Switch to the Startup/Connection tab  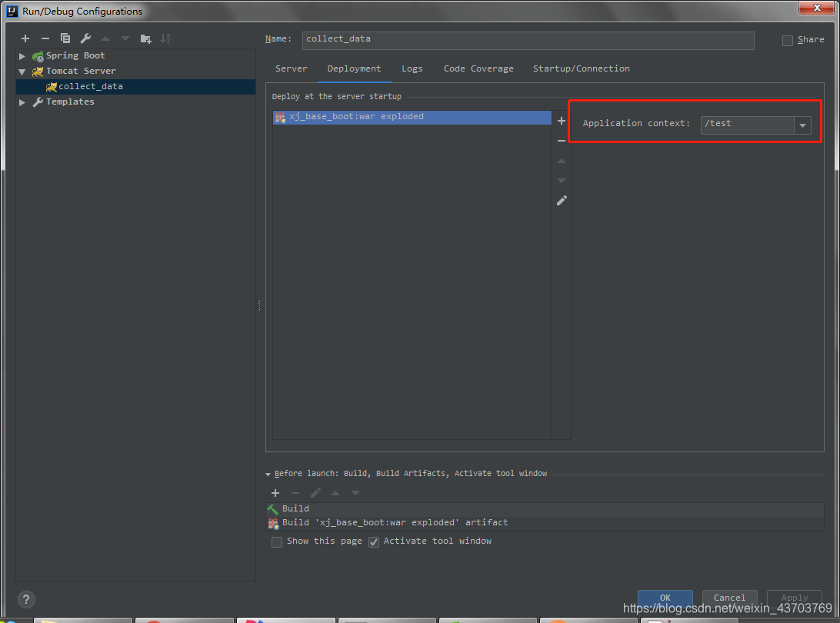click(581, 68)
